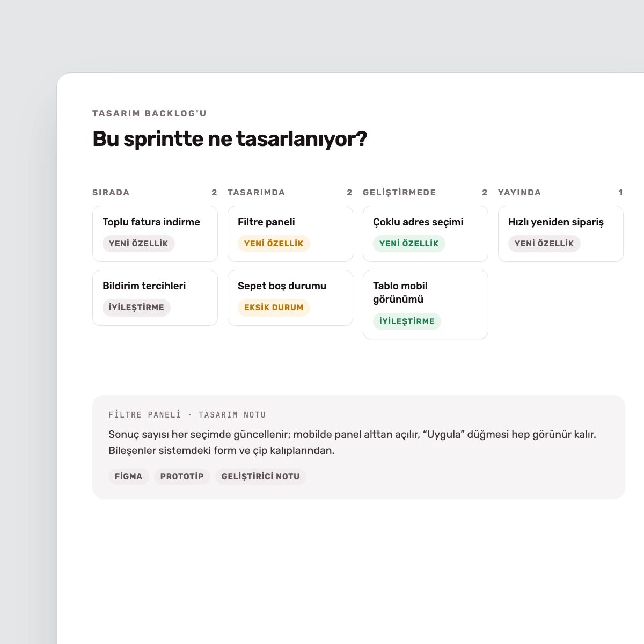644x644 pixels.
Task: Open the Bildirim tercihleri card
Action: [x=155, y=298]
